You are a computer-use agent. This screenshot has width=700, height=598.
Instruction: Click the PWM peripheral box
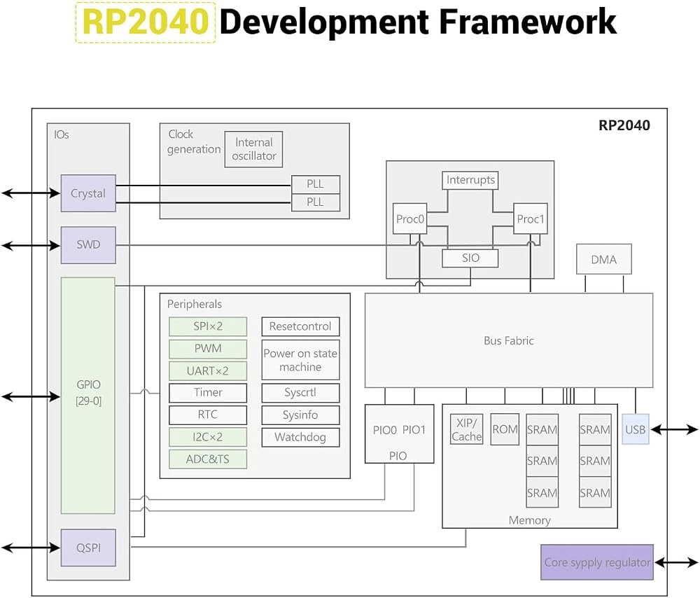208,349
